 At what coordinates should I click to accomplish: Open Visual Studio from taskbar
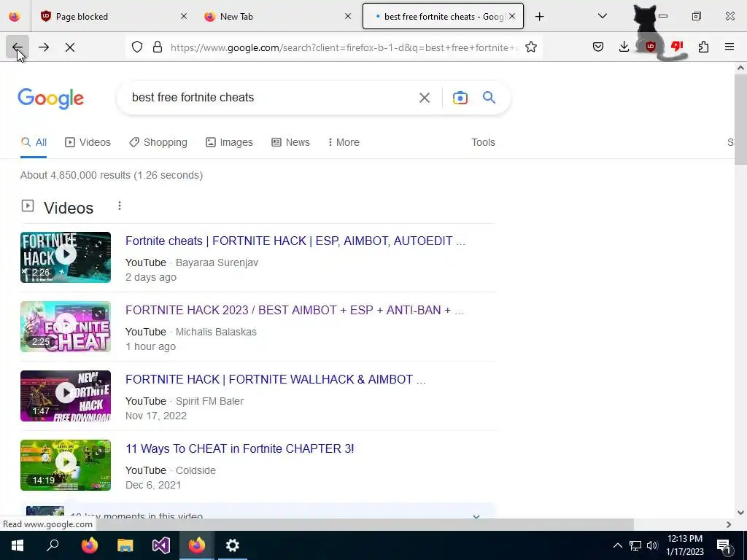pos(161,545)
